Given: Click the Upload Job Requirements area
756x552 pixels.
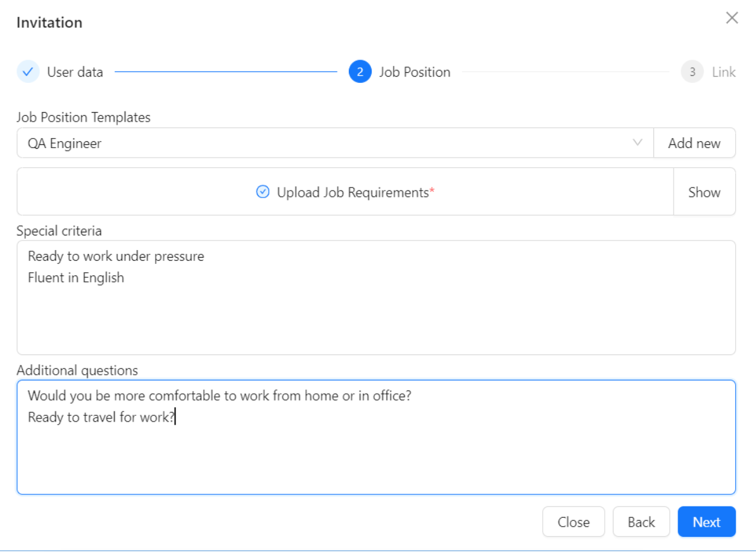Looking at the screenshot, I should (x=345, y=192).
